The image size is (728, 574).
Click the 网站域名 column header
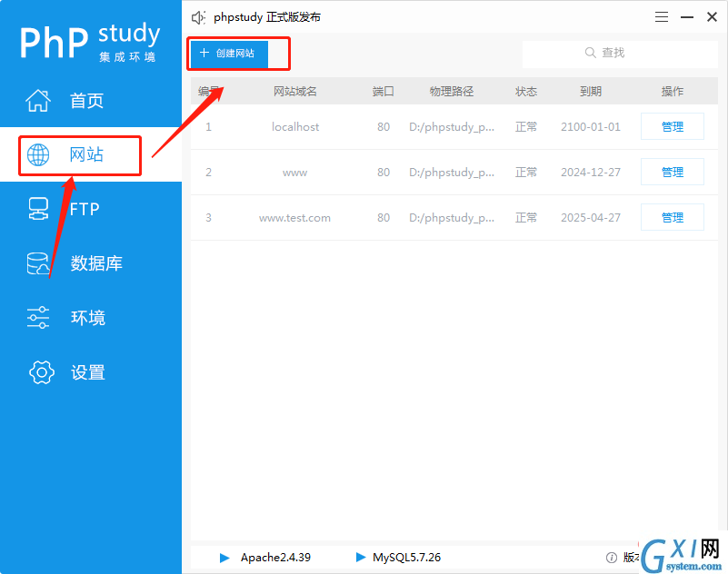click(x=294, y=91)
